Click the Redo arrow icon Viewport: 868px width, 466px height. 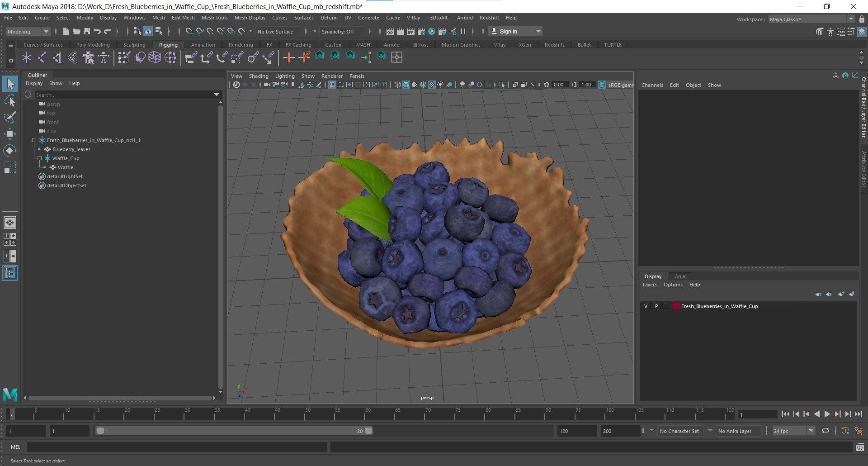[x=108, y=31]
